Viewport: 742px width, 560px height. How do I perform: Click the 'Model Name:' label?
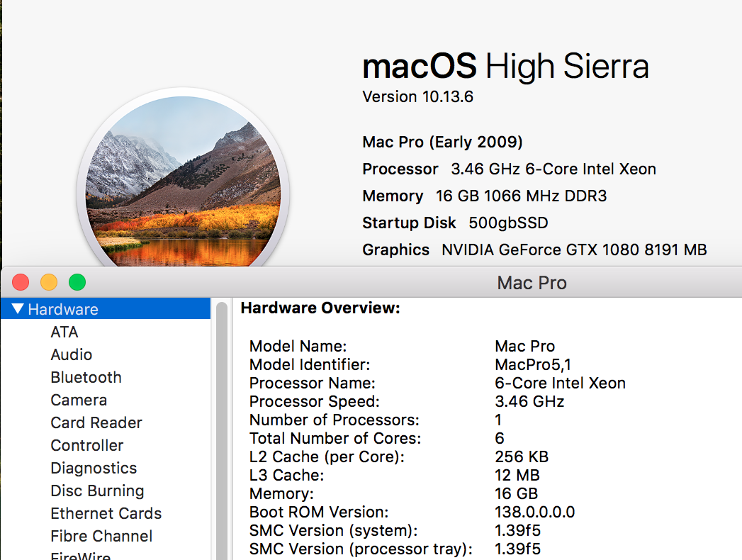298,346
